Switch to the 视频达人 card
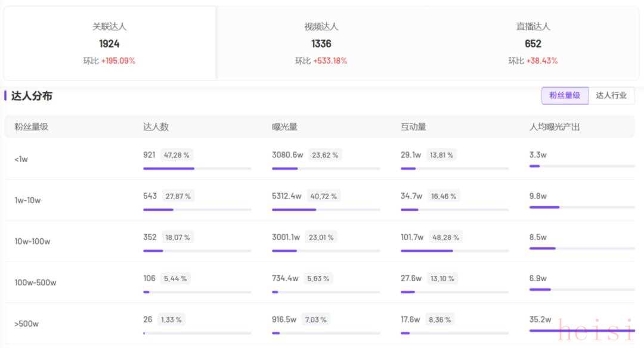This screenshot has height=348, width=644. click(x=321, y=44)
